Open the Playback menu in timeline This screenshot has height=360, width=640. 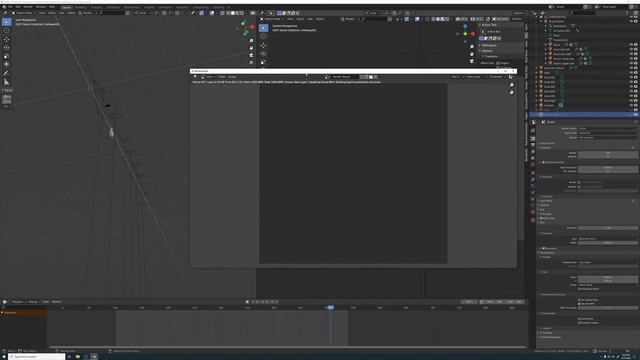point(18,302)
